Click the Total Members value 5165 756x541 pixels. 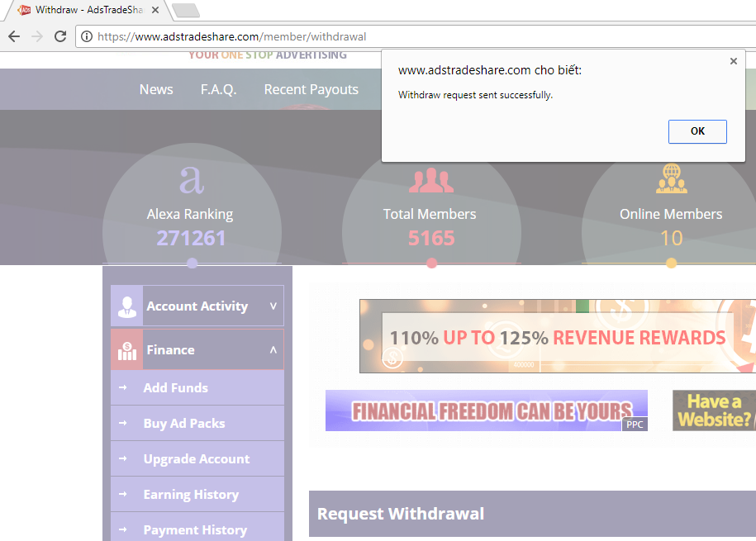pyautogui.click(x=431, y=238)
